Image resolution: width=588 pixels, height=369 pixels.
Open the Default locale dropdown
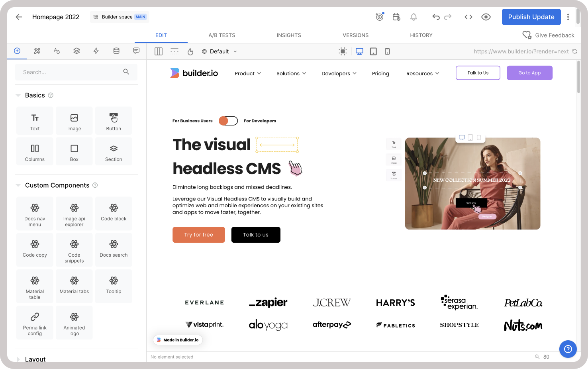coord(220,51)
